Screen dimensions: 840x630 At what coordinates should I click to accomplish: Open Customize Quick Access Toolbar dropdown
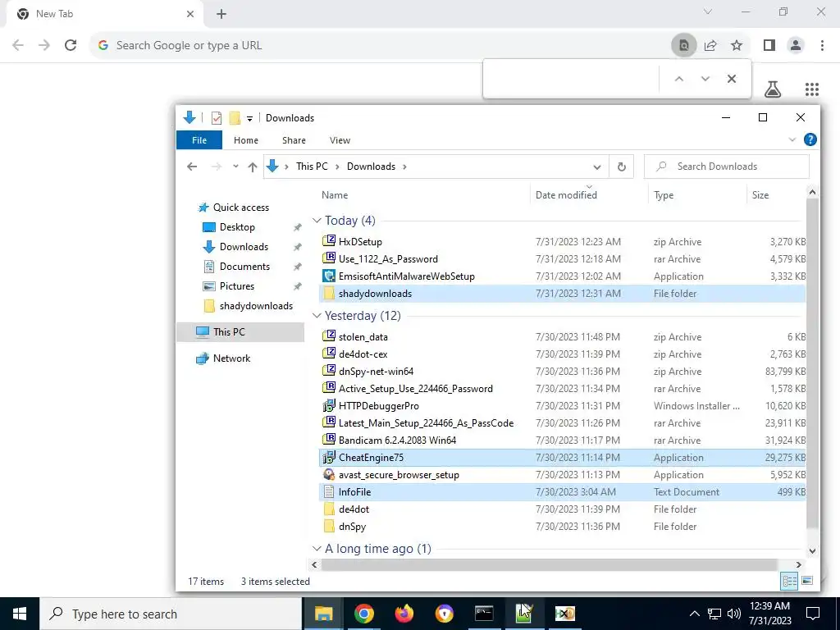[249, 118]
